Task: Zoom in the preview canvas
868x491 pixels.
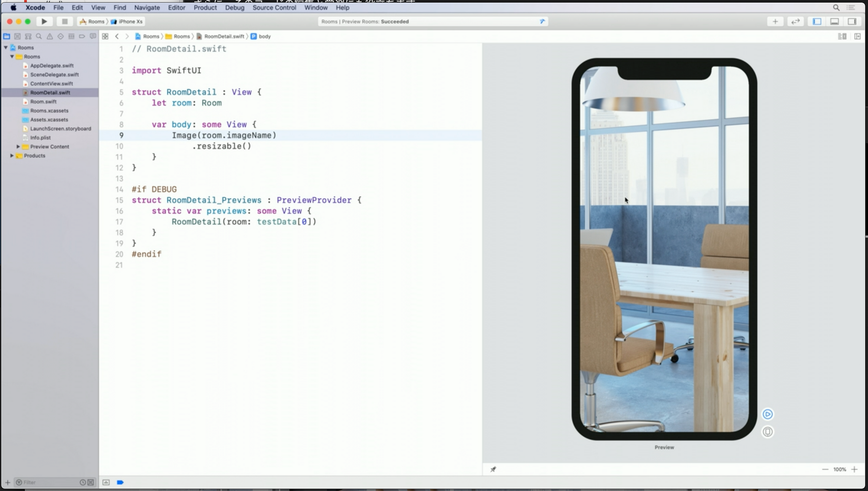Action: coord(854,469)
